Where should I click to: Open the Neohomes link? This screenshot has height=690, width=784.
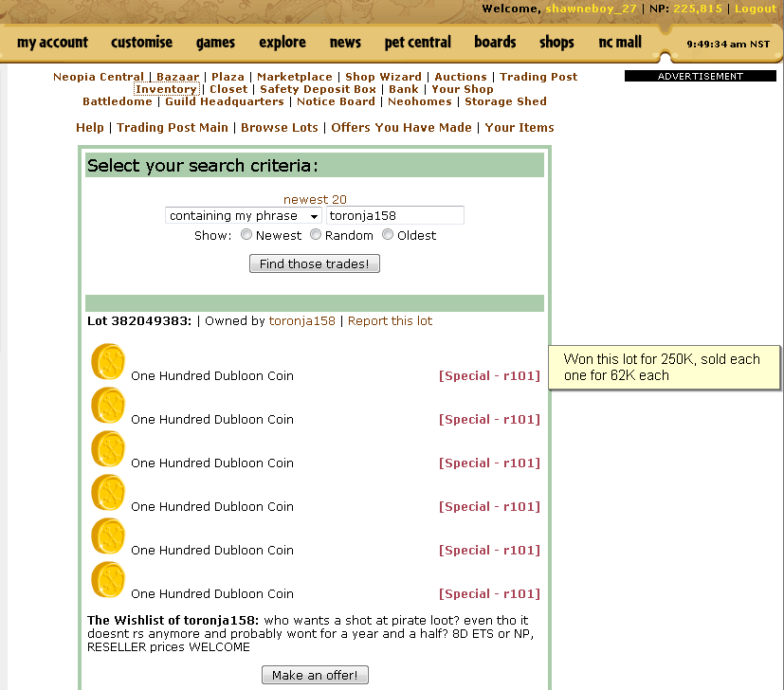point(420,101)
